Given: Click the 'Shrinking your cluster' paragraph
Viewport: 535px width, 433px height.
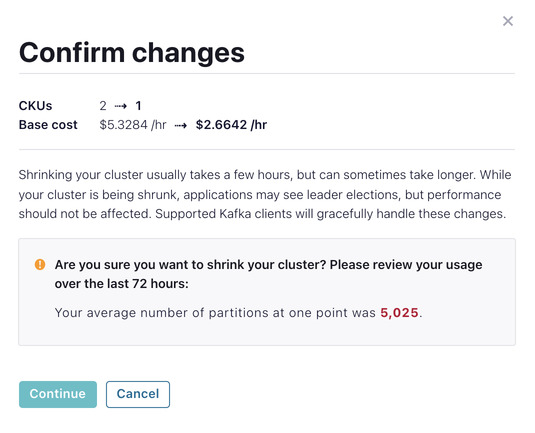Looking at the screenshot, I should click(265, 194).
